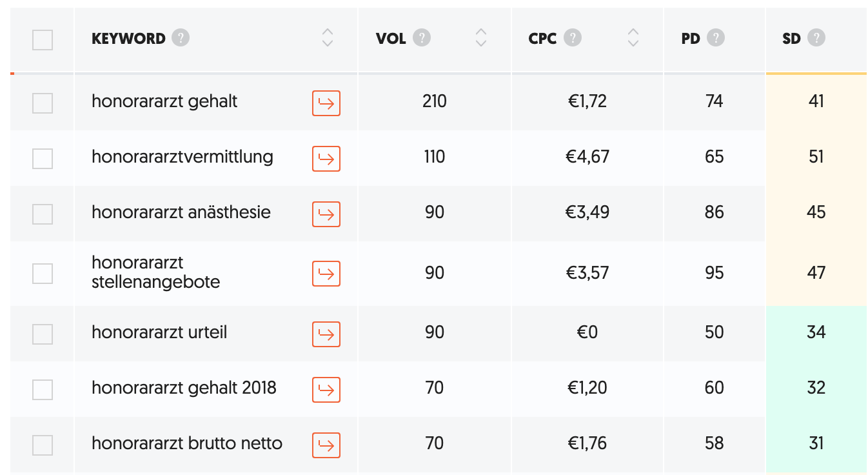Open arrow icon for honorararzt urteil
The image size is (868, 475).
click(326, 334)
